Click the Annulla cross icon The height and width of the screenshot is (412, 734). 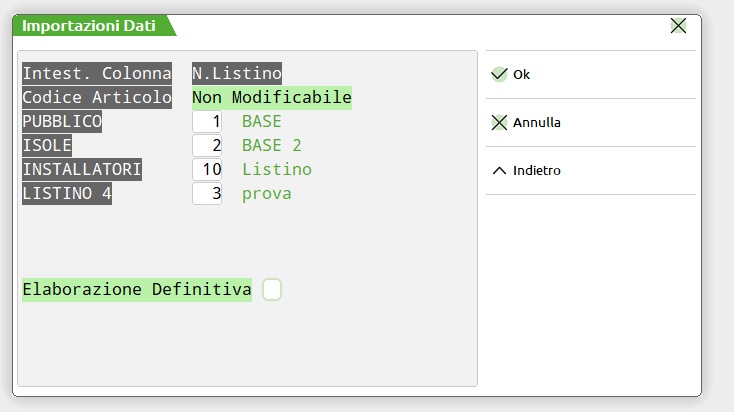(x=500, y=123)
